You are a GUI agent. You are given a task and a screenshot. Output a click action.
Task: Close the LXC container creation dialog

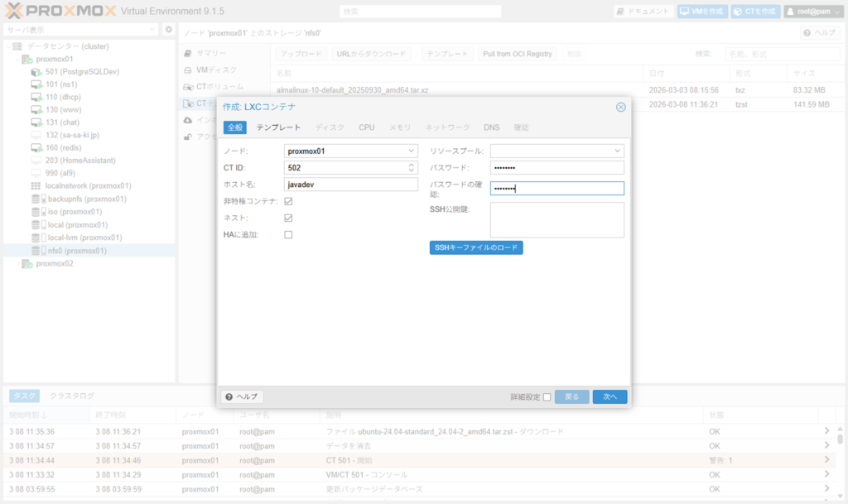620,107
